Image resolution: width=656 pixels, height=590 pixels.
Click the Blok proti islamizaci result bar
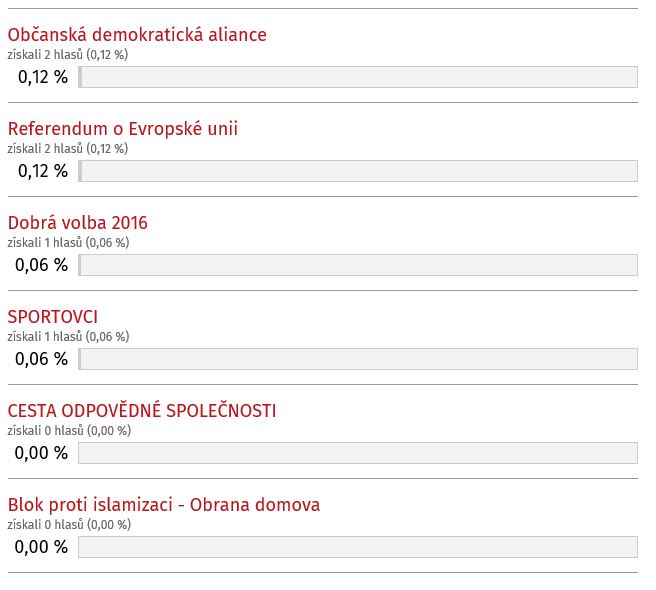358,547
